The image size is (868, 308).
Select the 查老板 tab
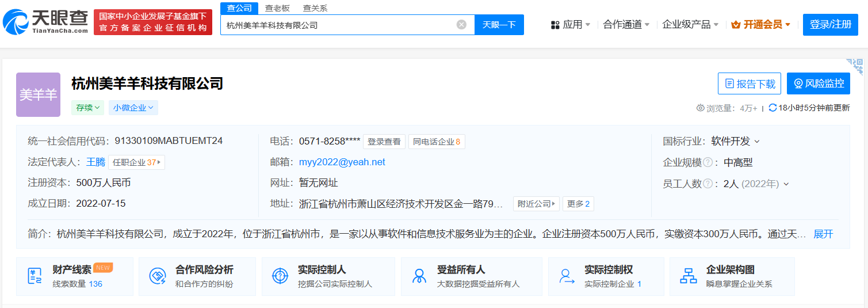coord(277,8)
